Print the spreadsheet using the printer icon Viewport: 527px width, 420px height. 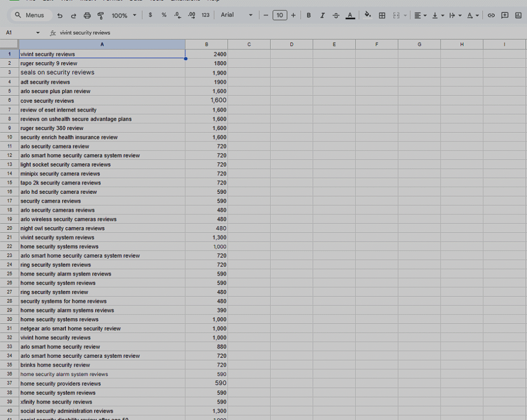[x=87, y=15]
